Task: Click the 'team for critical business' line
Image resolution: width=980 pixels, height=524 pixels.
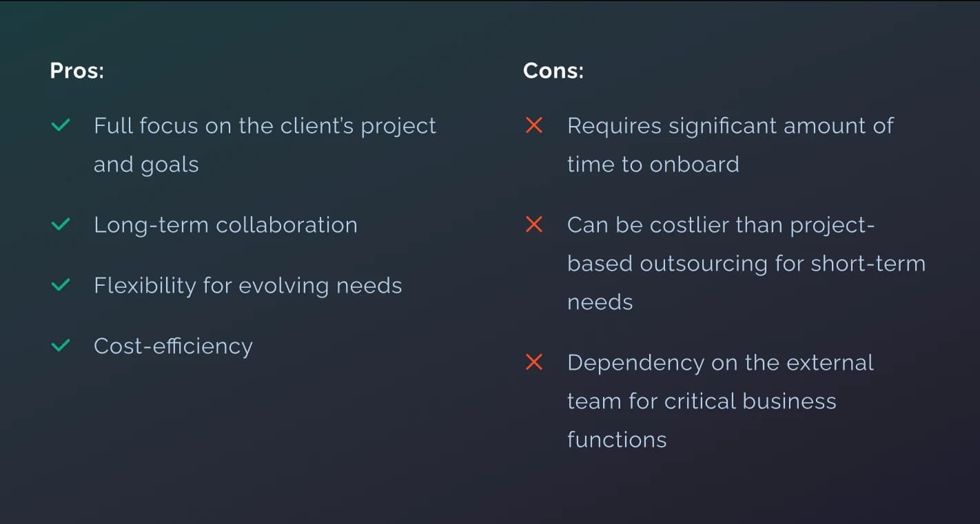Action: click(x=701, y=401)
